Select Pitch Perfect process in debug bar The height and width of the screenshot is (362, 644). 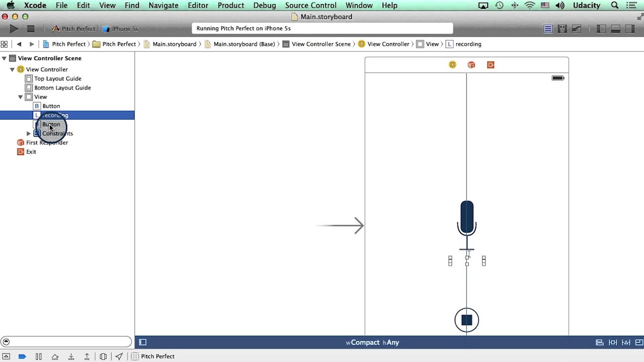(153, 356)
